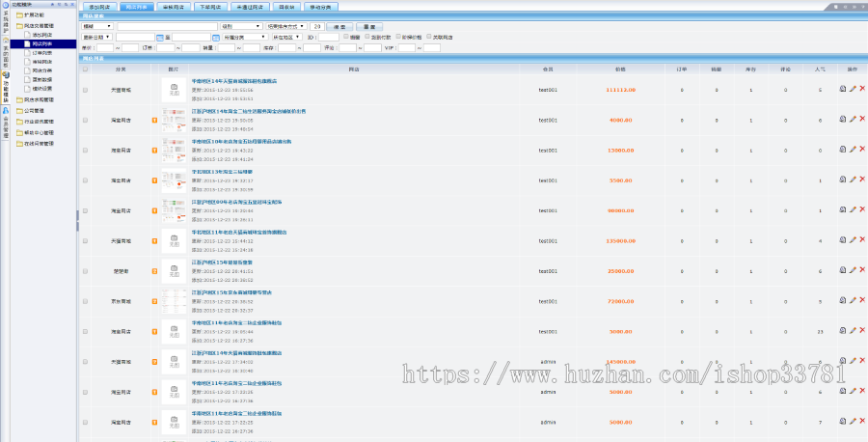Tick the select-all checkbox in the table header
Viewport: 868px width, 442px height.
tap(86, 70)
